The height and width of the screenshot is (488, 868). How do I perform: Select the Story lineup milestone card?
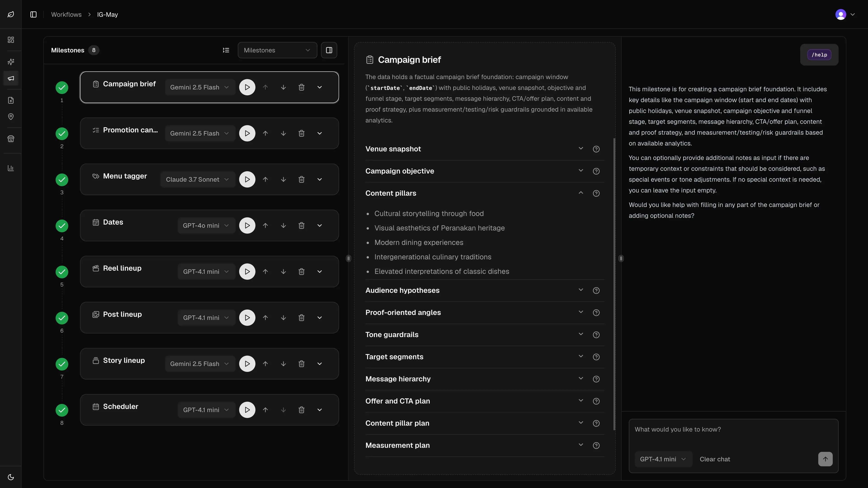tap(209, 364)
